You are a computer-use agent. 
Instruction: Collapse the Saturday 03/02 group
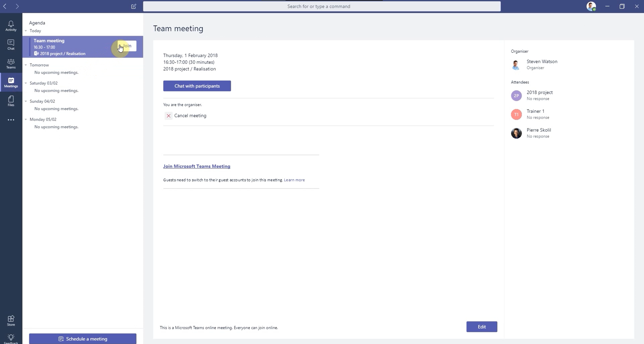[x=26, y=83]
